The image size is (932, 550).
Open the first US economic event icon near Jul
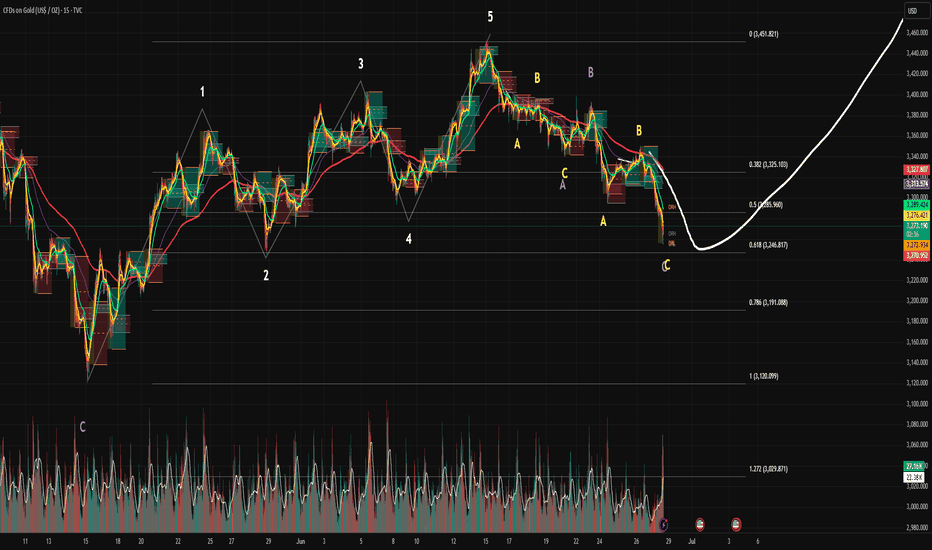[700, 524]
